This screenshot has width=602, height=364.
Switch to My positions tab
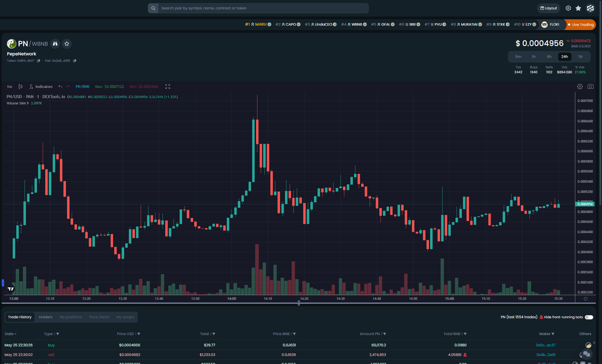coord(71,317)
